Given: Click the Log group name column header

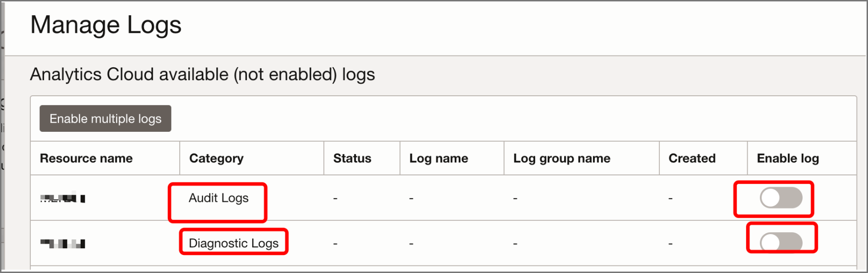Looking at the screenshot, I should pyautogui.click(x=561, y=158).
